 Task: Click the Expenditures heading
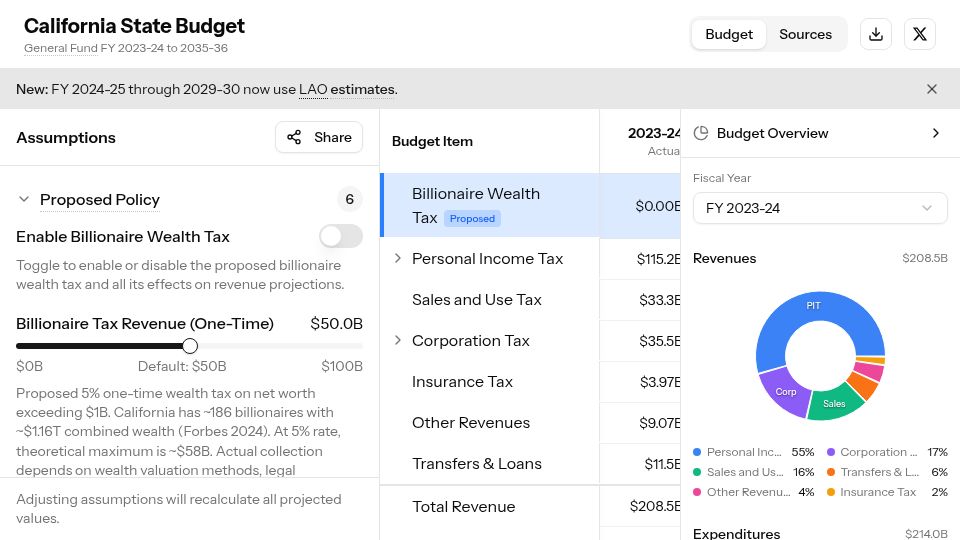coord(737,533)
